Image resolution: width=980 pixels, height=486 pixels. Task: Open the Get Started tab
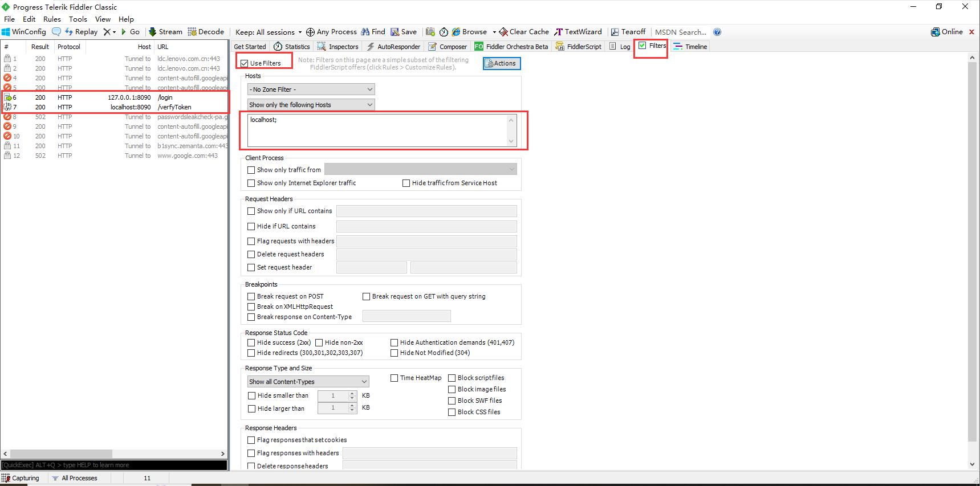[x=250, y=47]
